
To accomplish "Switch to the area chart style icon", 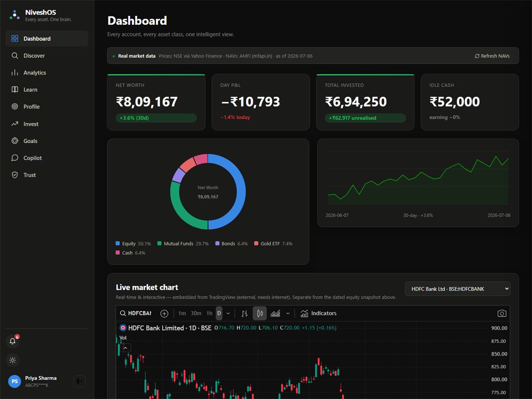I will (x=275, y=313).
